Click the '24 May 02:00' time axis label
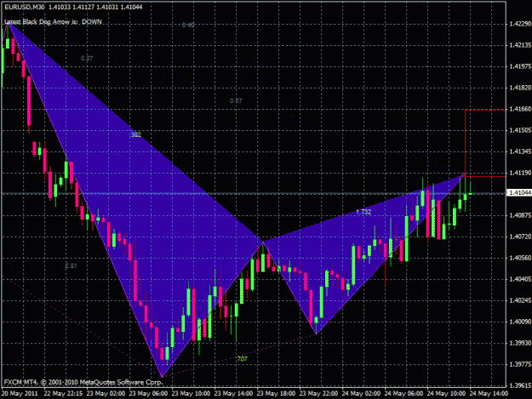532x399 pixels. 361,394
